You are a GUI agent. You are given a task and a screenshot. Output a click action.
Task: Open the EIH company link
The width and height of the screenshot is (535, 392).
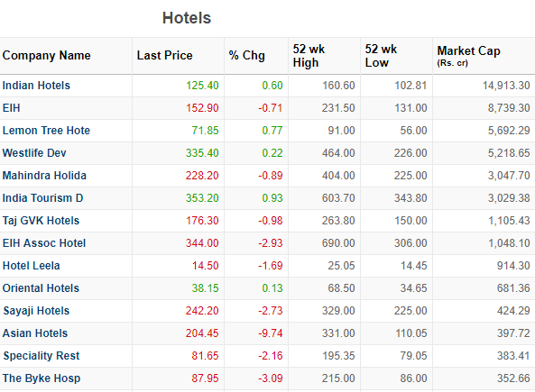tap(11, 108)
